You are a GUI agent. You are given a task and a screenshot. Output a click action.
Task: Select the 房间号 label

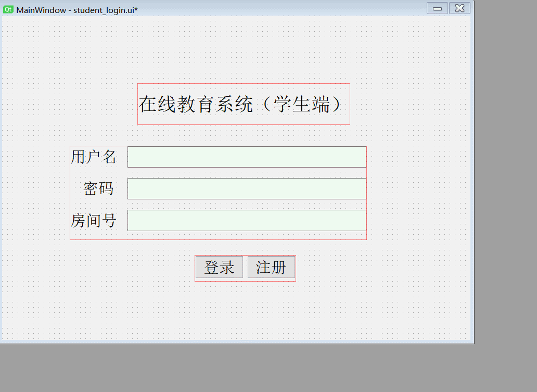pos(94,220)
